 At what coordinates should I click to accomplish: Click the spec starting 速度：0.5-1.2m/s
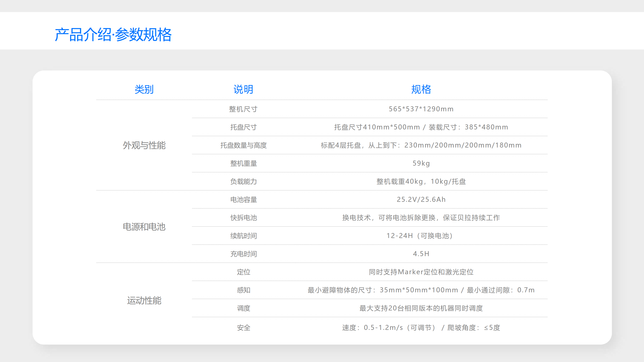[x=421, y=328]
